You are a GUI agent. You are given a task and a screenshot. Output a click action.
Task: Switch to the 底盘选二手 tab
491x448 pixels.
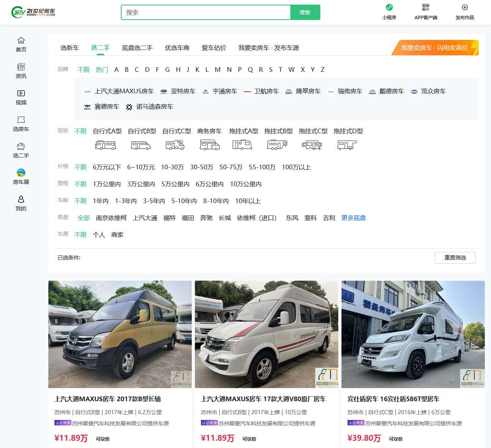[x=137, y=48]
